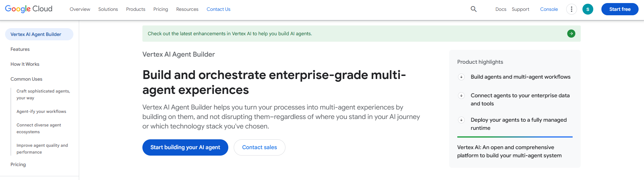Click Vertex AI open platform link

[x=509, y=152]
